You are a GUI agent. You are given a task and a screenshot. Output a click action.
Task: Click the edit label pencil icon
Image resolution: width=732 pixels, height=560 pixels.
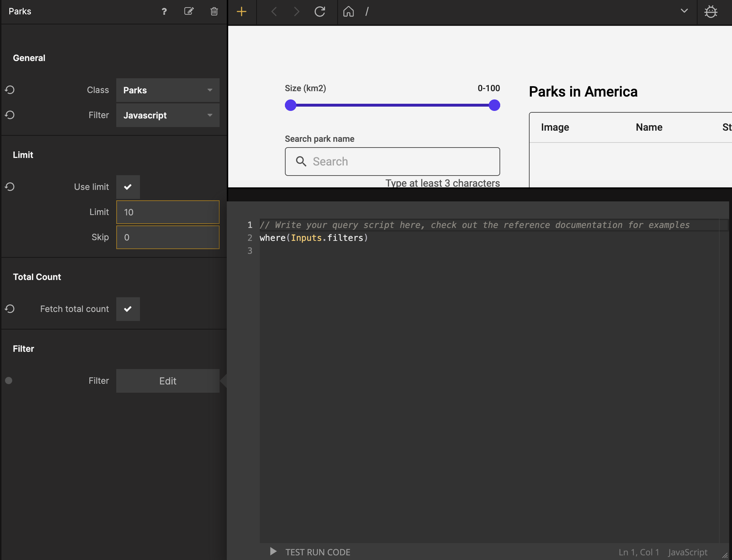pos(189,11)
